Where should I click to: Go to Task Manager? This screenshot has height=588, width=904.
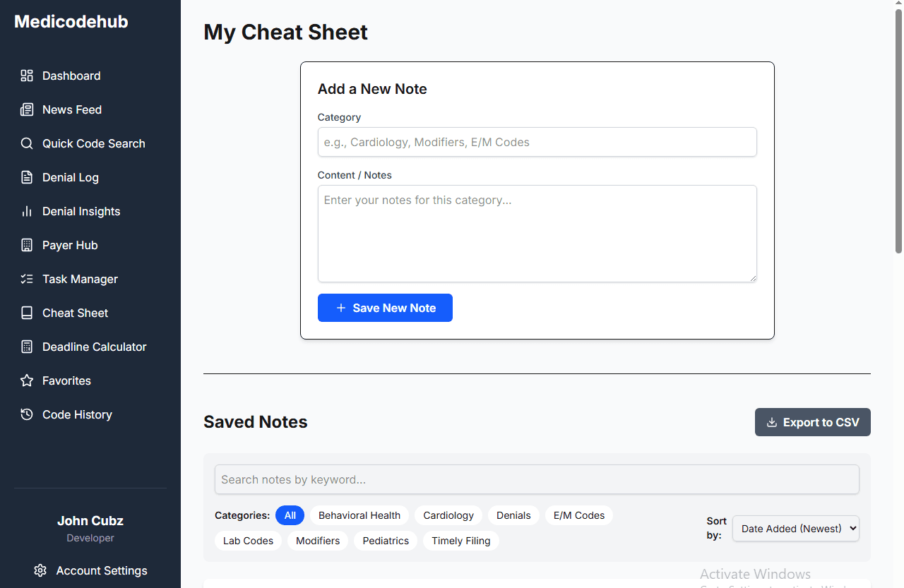pyautogui.click(x=90, y=279)
